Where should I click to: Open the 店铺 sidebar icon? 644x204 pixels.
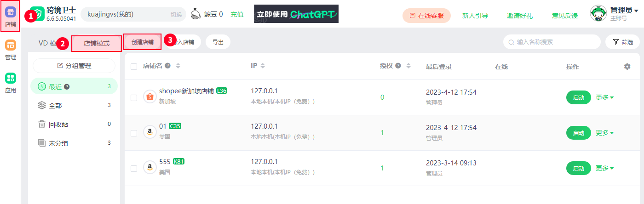[10, 16]
